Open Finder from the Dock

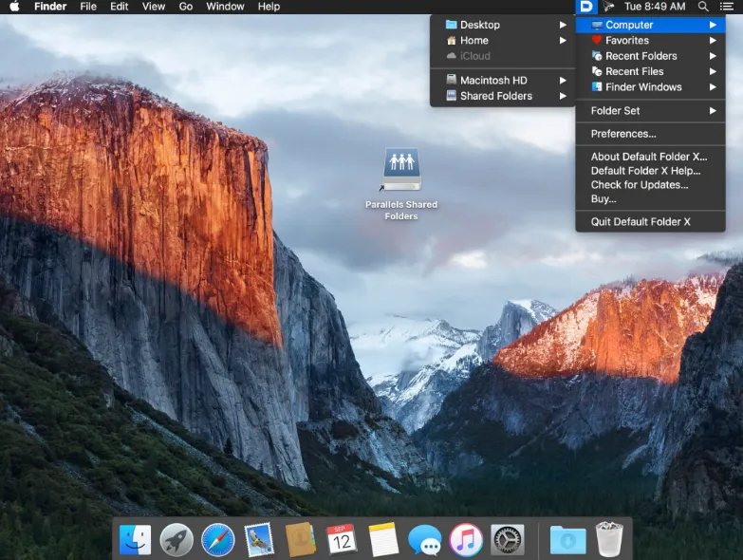coord(135,539)
